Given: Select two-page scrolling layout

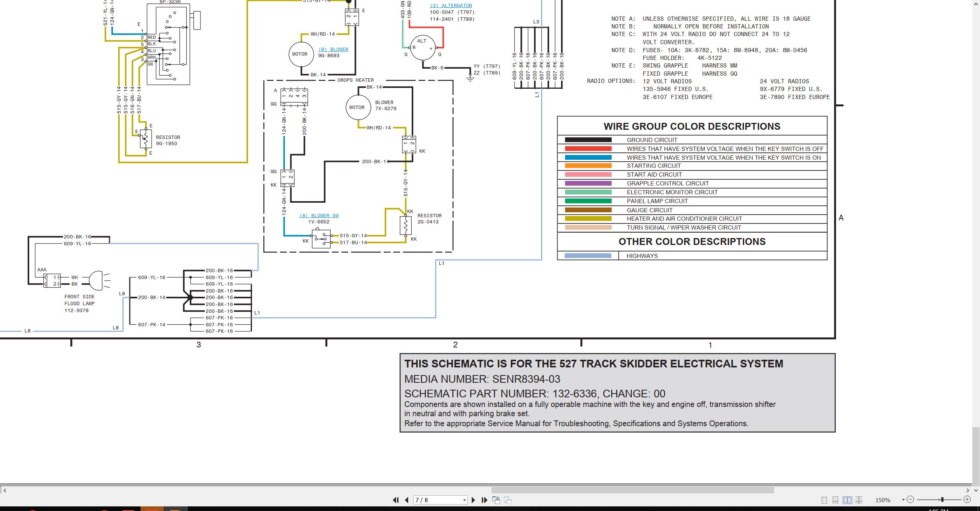Looking at the screenshot, I should (x=859, y=500).
